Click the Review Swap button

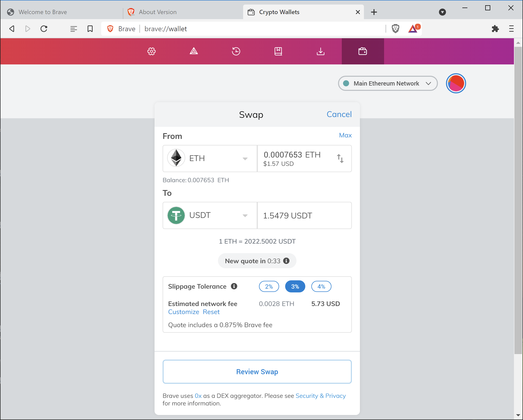[257, 372]
